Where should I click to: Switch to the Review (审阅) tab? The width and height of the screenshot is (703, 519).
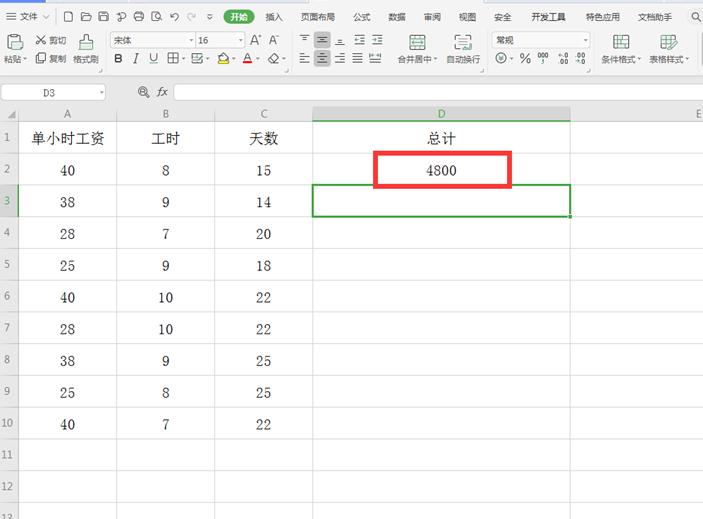(x=432, y=17)
